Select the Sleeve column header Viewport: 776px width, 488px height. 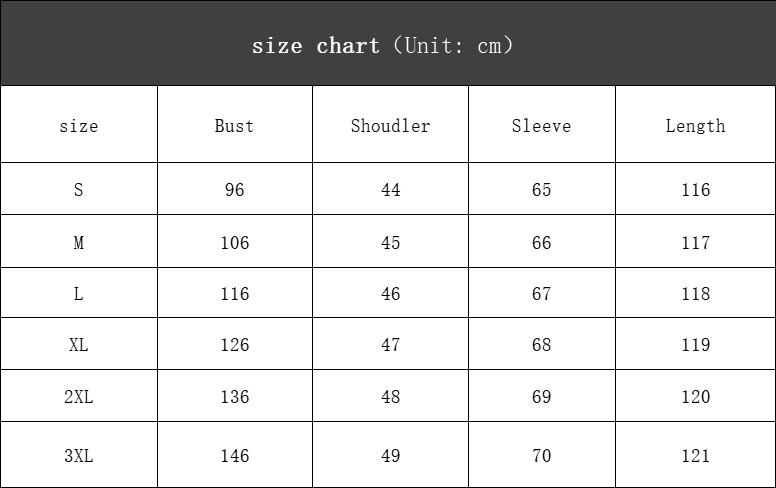(541, 126)
